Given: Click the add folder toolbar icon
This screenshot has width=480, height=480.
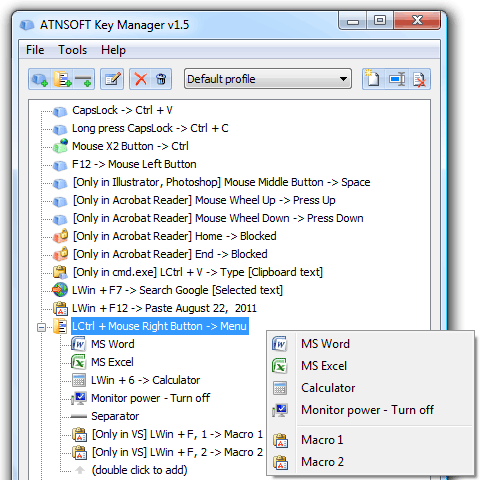Looking at the screenshot, I should [x=62, y=79].
